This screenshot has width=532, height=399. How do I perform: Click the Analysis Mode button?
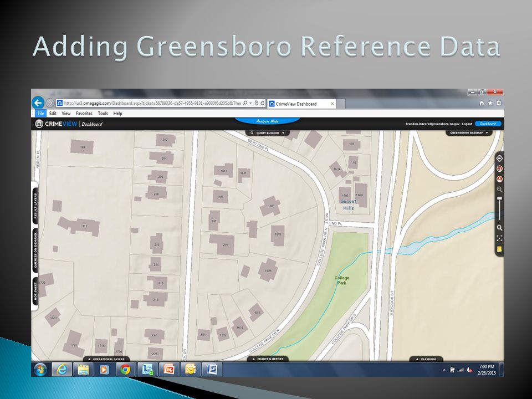click(267, 121)
